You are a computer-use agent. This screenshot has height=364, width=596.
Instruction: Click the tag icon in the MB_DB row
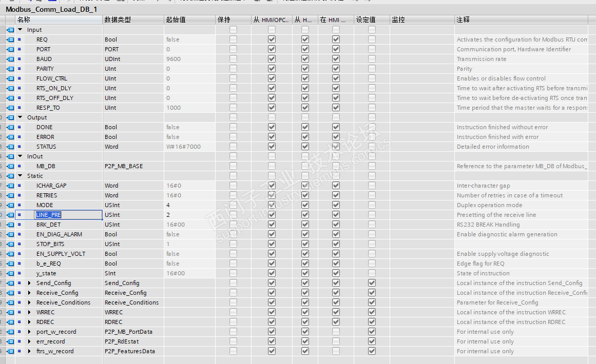coord(10,166)
